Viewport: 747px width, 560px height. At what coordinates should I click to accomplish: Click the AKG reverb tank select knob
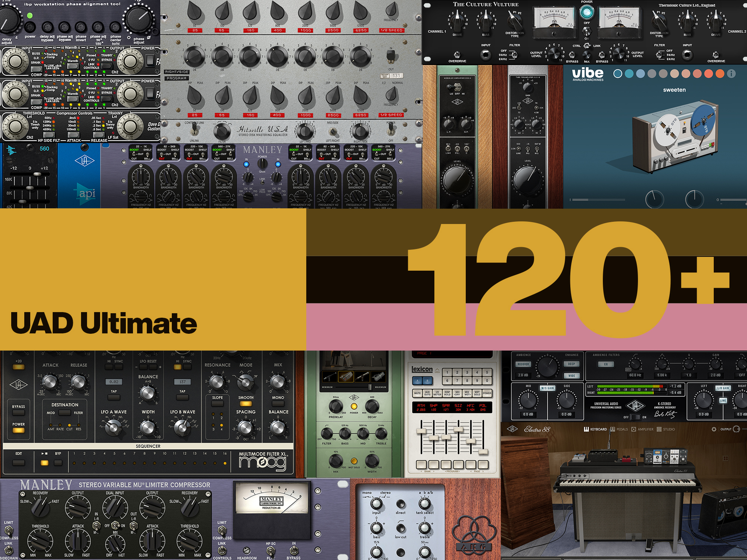(x=425, y=504)
